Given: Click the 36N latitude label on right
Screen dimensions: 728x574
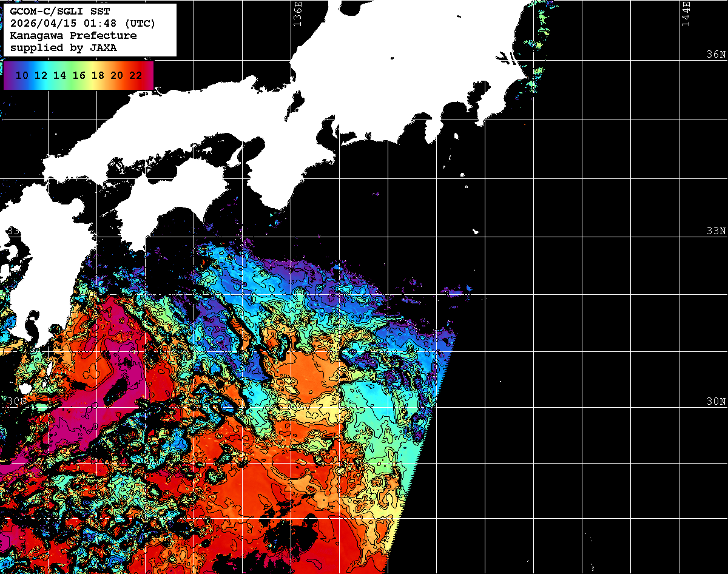Looking at the screenshot, I should 716,54.
